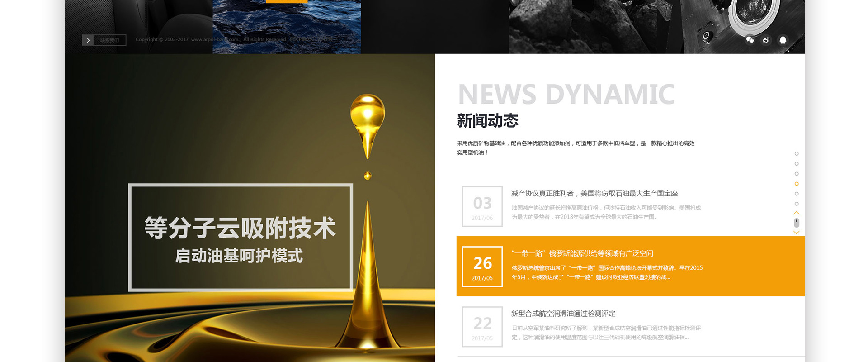Image resolution: width=868 pixels, height=362 pixels.
Task: Click the 22 2017/05 date box
Action: (x=482, y=327)
